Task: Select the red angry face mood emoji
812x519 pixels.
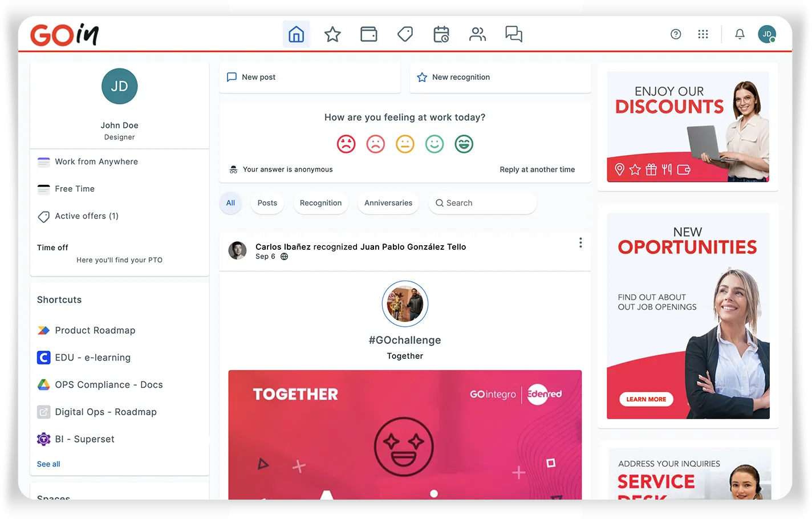Action: coord(346,144)
